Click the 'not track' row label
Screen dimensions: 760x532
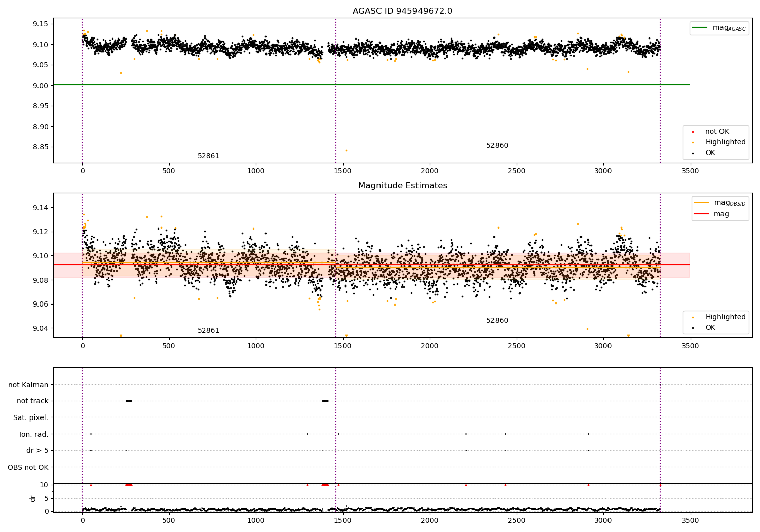(x=32, y=401)
